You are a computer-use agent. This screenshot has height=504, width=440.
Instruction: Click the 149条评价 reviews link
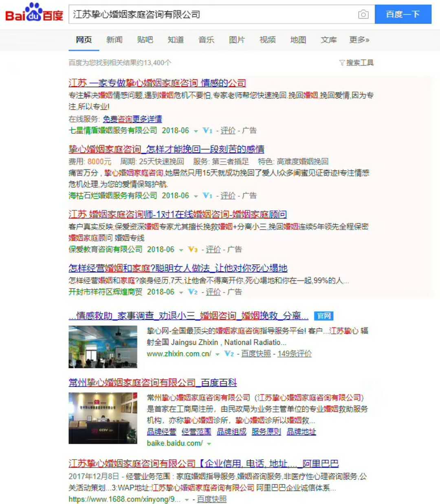tap(296, 354)
